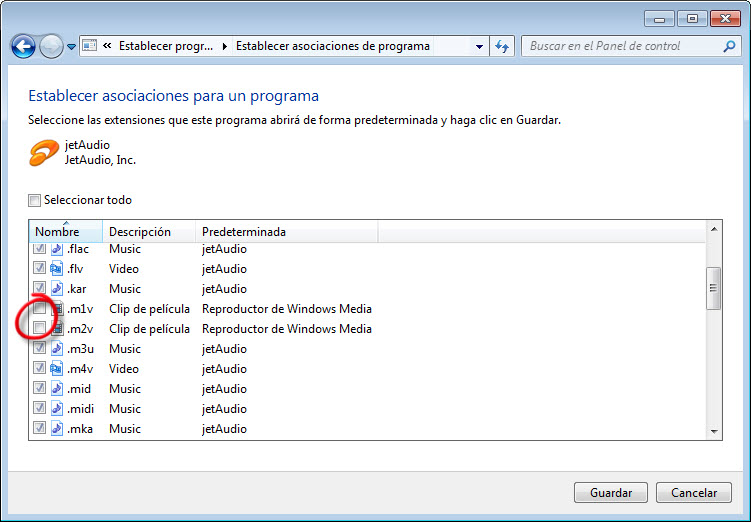Click the Guardar button
751x522 pixels.
pyautogui.click(x=611, y=492)
